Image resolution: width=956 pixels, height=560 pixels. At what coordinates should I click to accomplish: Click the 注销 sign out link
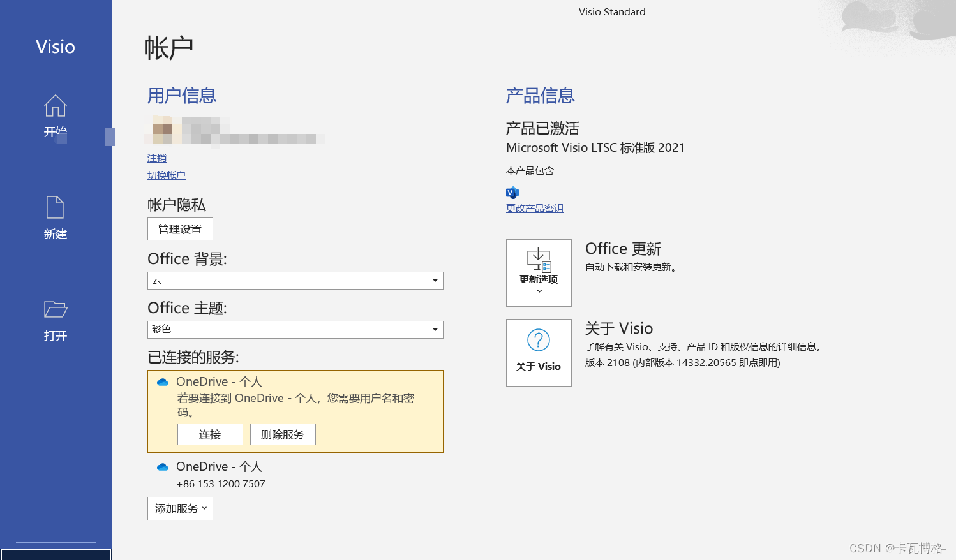(157, 158)
